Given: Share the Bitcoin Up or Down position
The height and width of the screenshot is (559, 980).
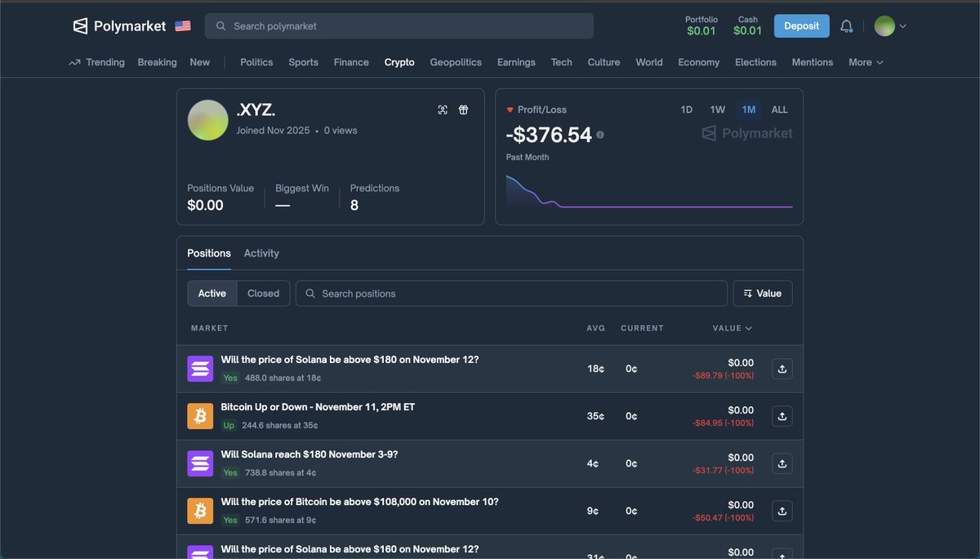Looking at the screenshot, I should click(782, 416).
